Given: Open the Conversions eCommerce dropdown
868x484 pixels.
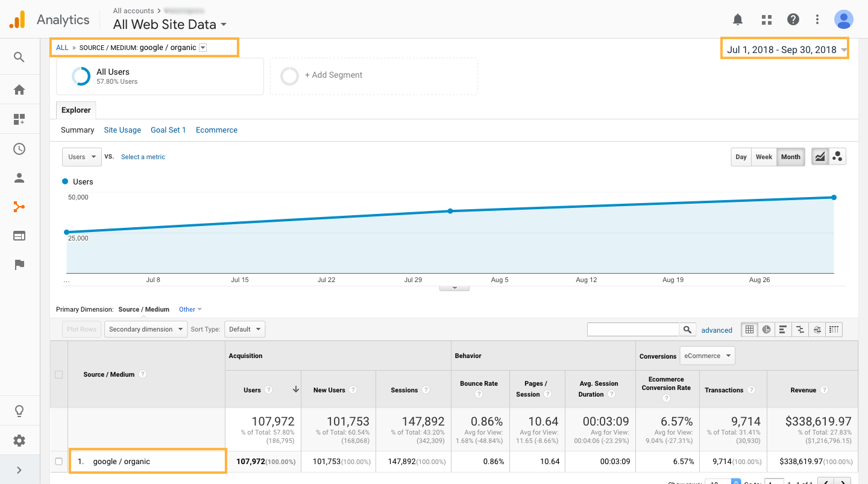Looking at the screenshot, I should tap(707, 356).
